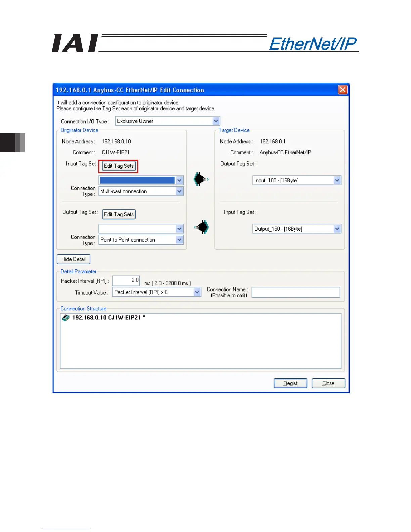The height and width of the screenshot is (532, 411).
Task: Click the Hide Detail button
Action: [74, 259]
